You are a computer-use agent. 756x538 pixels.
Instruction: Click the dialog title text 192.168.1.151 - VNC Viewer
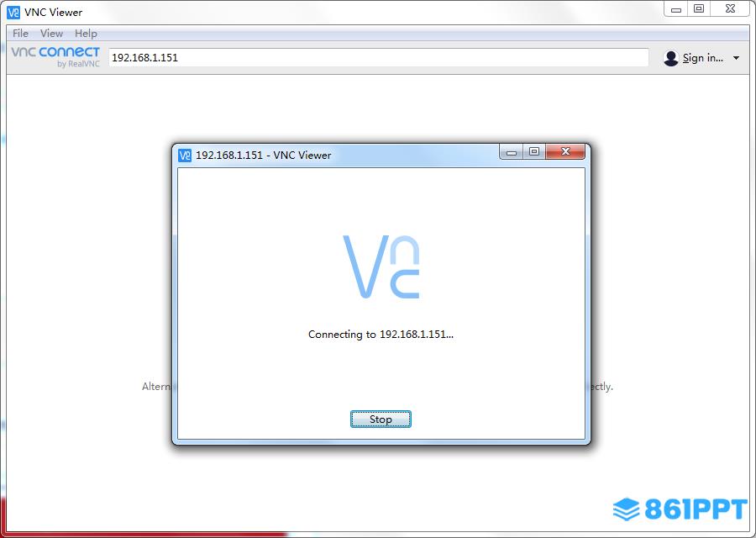(x=263, y=156)
